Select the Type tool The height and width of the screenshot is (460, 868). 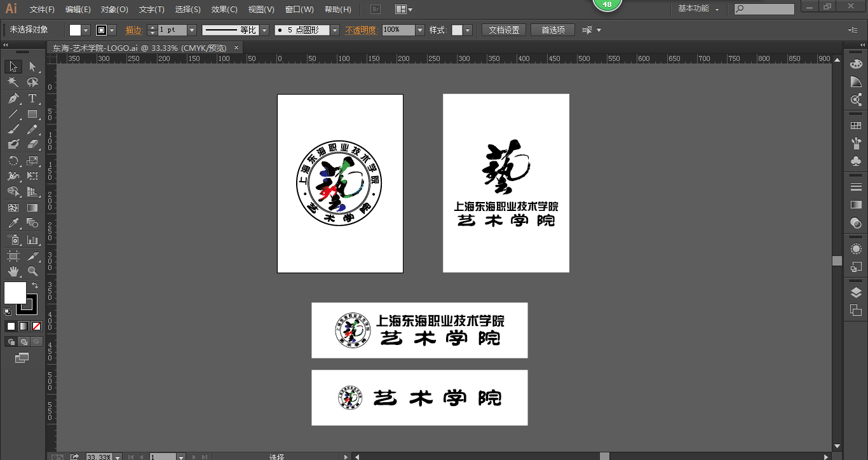pyautogui.click(x=32, y=99)
